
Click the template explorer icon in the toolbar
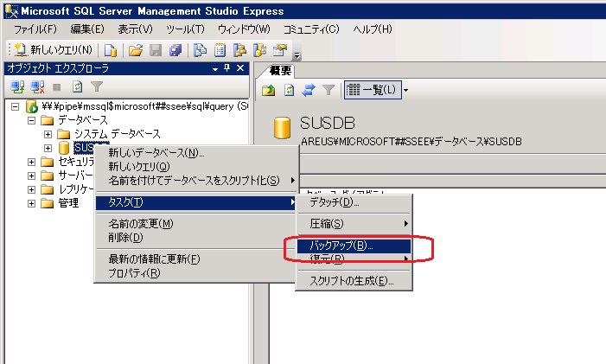[259, 50]
